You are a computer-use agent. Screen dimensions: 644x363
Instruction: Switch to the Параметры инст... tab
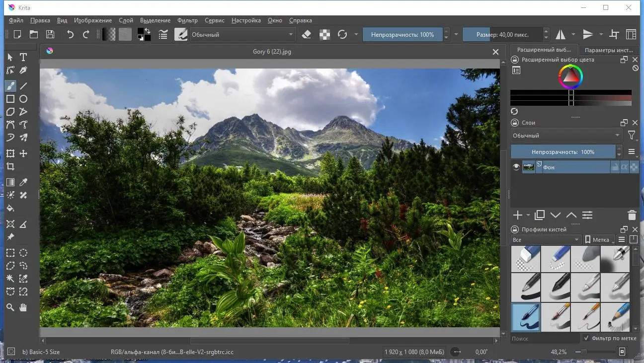pos(609,50)
